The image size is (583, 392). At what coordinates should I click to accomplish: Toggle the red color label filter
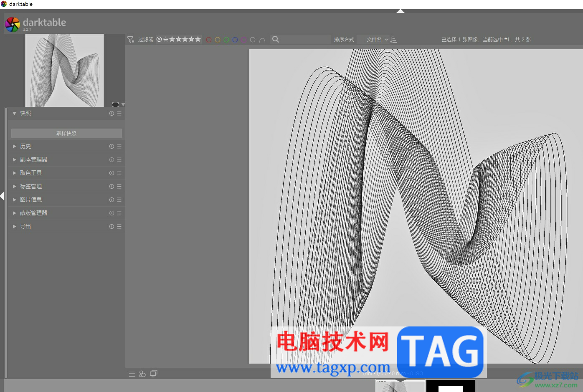(209, 40)
